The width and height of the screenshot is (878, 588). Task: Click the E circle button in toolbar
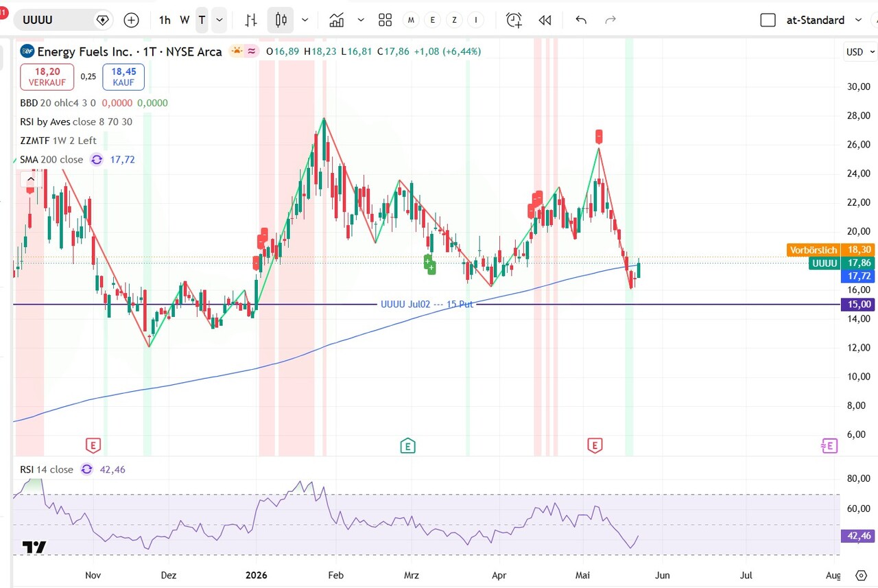pyautogui.click(x=432, y=20)
